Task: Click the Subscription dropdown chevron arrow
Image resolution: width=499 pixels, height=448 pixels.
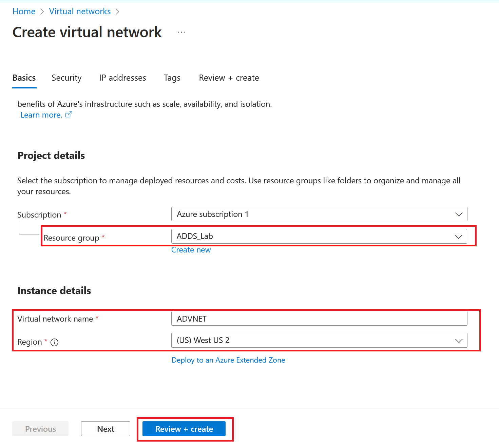Action: tap(459, 215)
